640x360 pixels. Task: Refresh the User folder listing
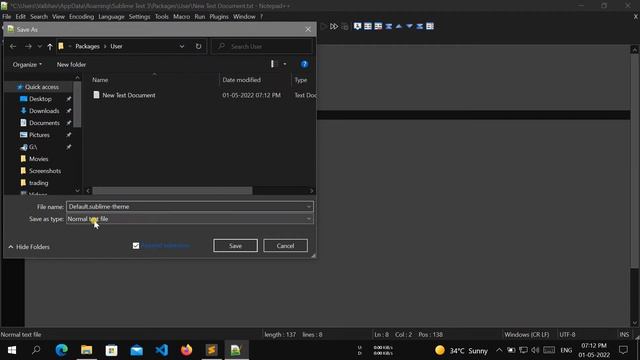(x=198, y=46)
